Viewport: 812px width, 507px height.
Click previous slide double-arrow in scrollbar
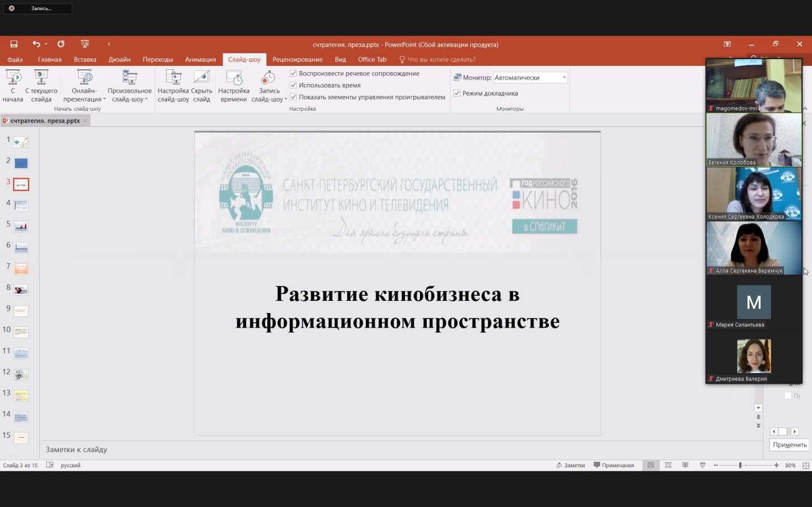[x=758, y=417]
